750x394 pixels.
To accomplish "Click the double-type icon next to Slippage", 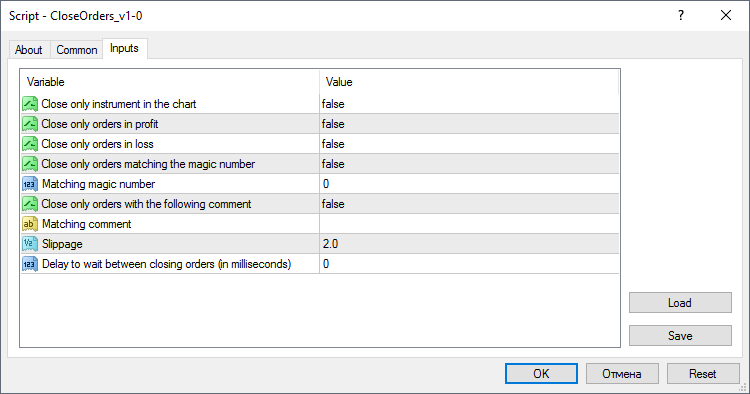I will point(30,244).
